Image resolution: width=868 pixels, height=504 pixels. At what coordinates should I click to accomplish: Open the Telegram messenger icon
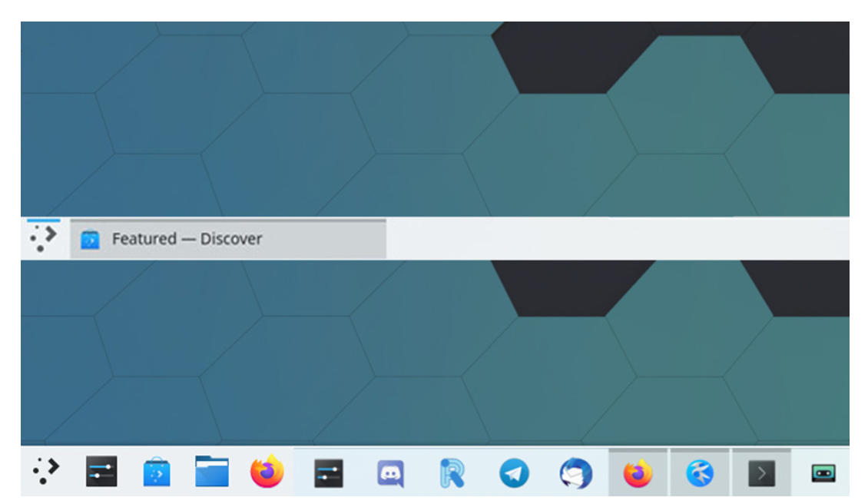coord(513,472)
